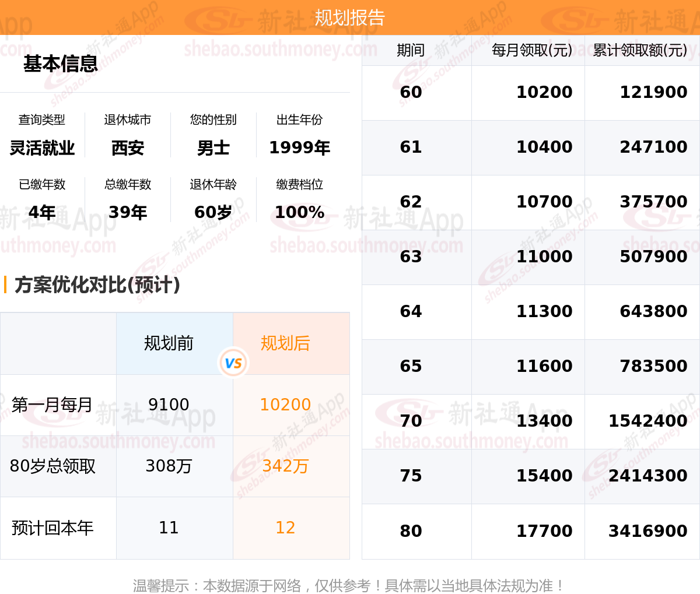Click the 121900 cumulative amount
Viewport: 700px width, 594px height.
tap(653, 92)
